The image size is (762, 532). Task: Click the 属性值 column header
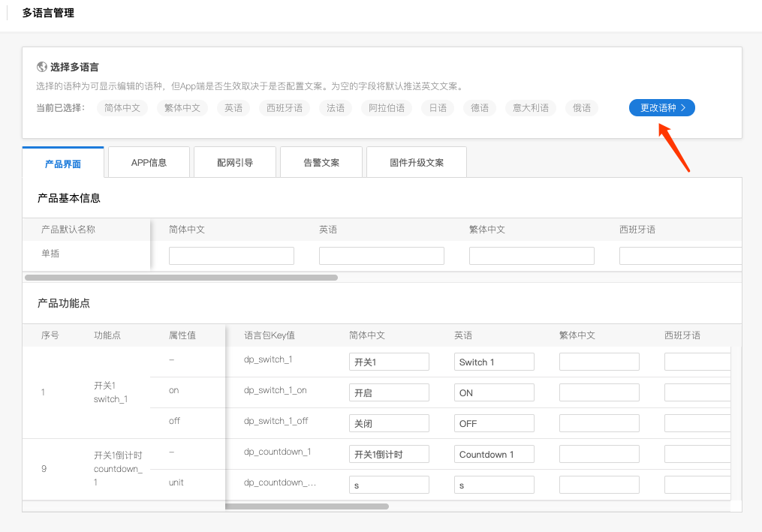[x=182, y=335]
